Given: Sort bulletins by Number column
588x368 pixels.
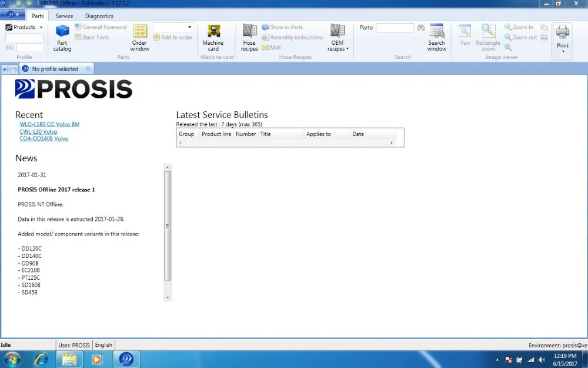Looking at the screenshot, I should (x=246, y=134).
